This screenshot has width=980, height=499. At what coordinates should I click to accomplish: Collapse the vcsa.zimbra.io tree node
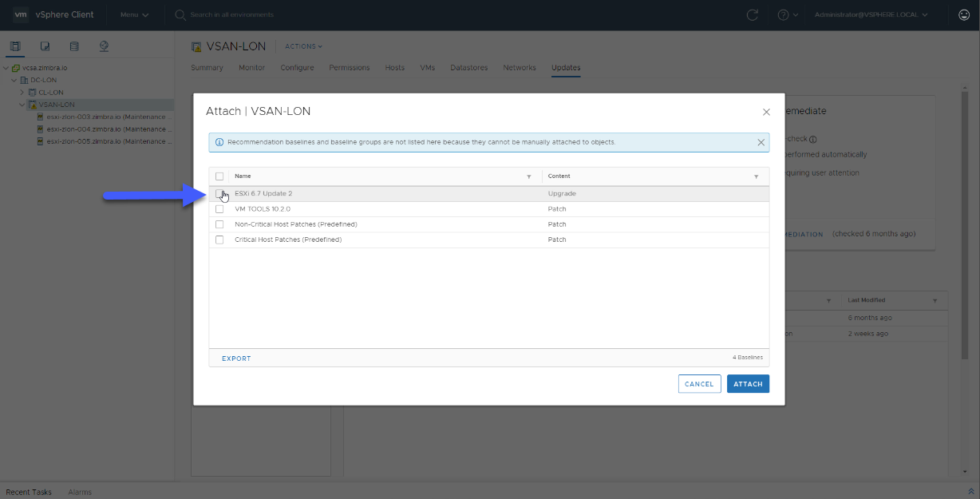tap(6, 68)
